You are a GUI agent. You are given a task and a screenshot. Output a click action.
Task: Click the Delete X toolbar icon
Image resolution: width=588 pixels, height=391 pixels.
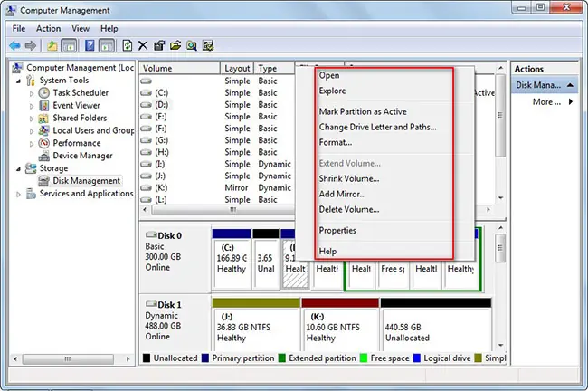pyautogui.click(x=143, y=46)
